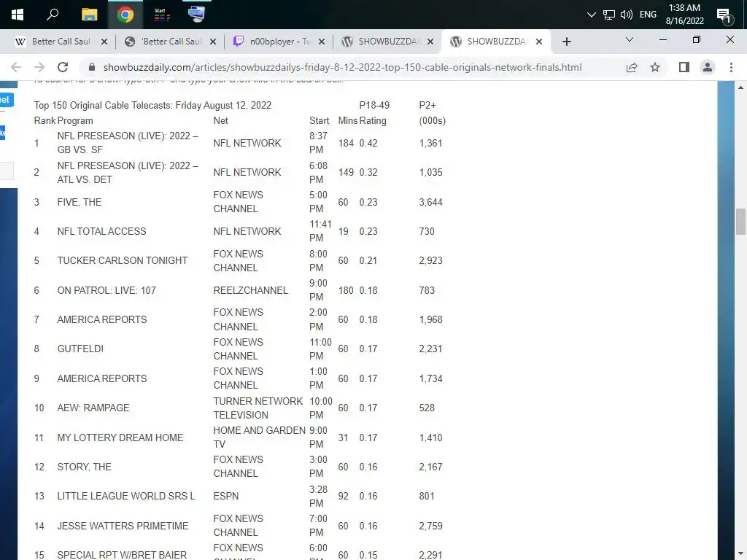
Task: Click AEW: RAMPAGE program cell
Action: click(x=93, y=408)
